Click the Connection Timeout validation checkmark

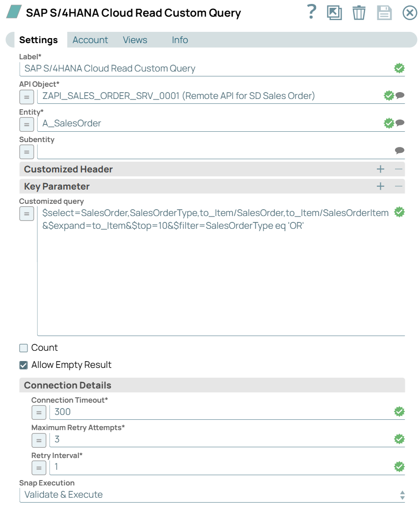(399, 411)
